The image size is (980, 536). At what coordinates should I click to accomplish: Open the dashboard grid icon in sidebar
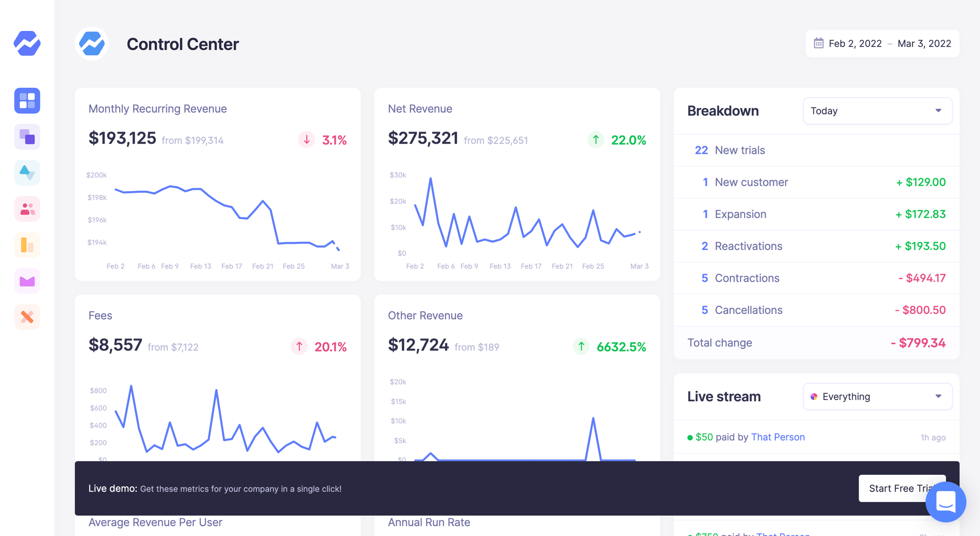point(27,100)
